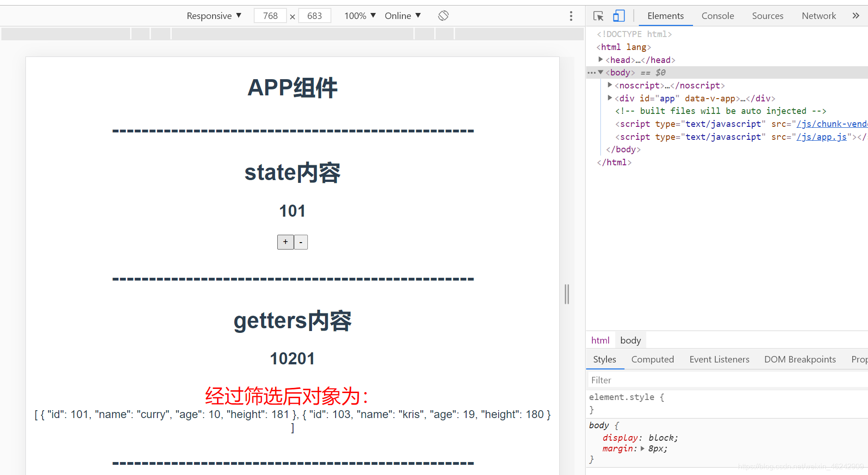
Task: Open the three-dot device toolbar menu
Action: point(571,16)
